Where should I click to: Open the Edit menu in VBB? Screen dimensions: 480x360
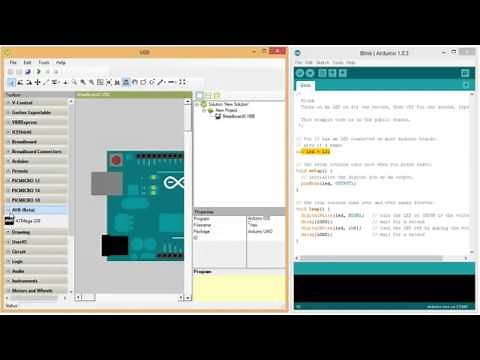27,62
